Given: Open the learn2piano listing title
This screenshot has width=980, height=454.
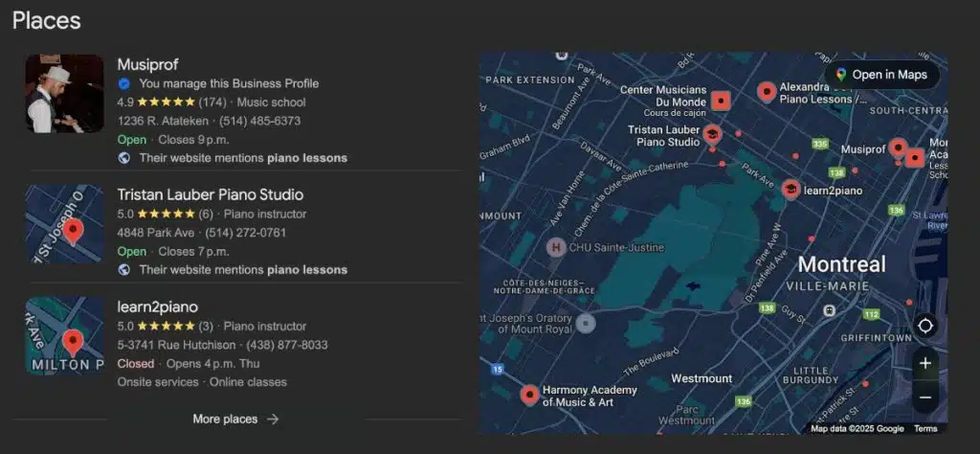Looking at the screenshot, I should pos(158,307).
